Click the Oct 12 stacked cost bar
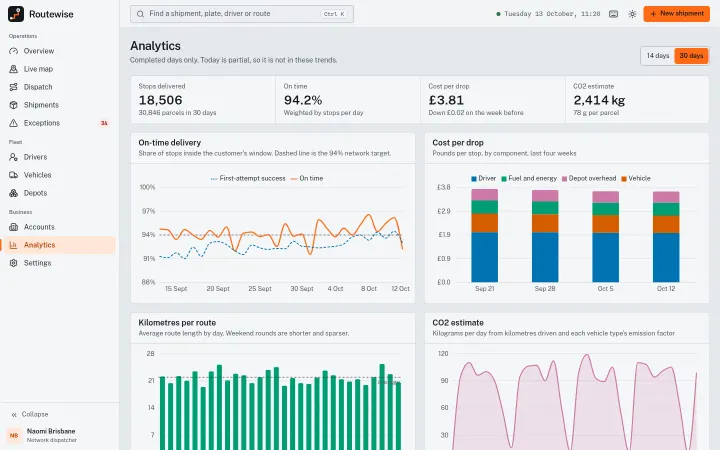 click(x=666, y=236)
